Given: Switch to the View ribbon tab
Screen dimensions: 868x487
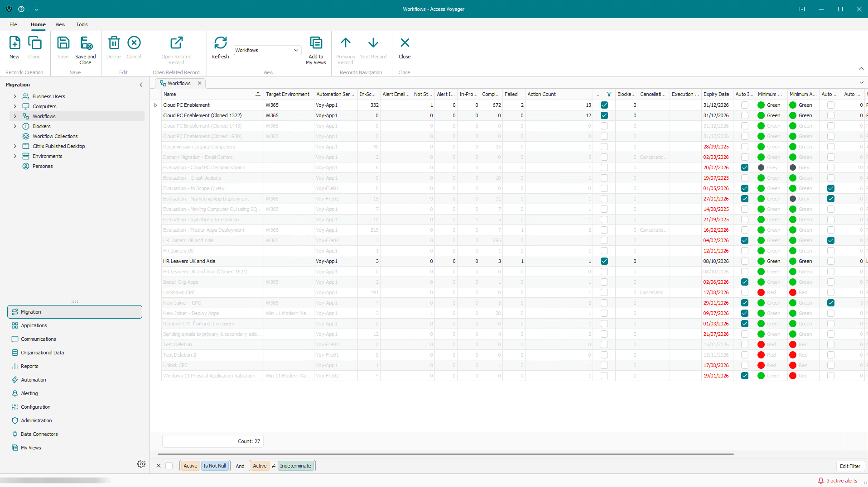Looking at the screenshot, I should [x=60, y=24].
